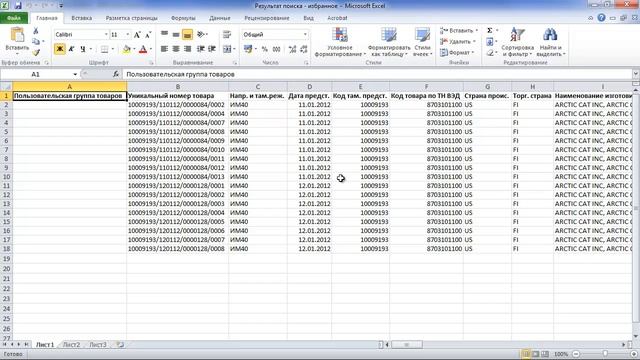Image resolution: width=640 pixels, height=360 pixels.
Task: Click the currency accounting format icon
Action: pyautogui.click(x=248, y=49)
